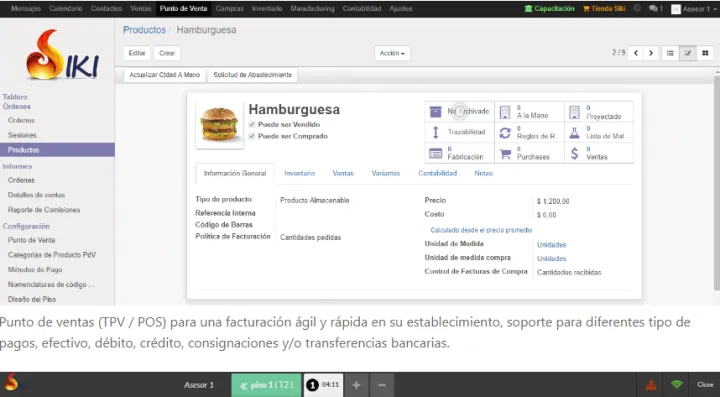Go to next product record arrow

(651, 53)
